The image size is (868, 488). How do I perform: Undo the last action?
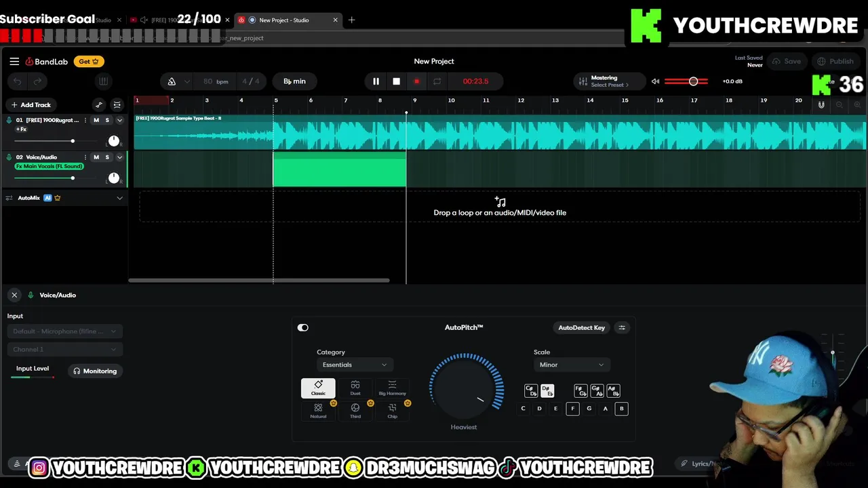(18, 81)
